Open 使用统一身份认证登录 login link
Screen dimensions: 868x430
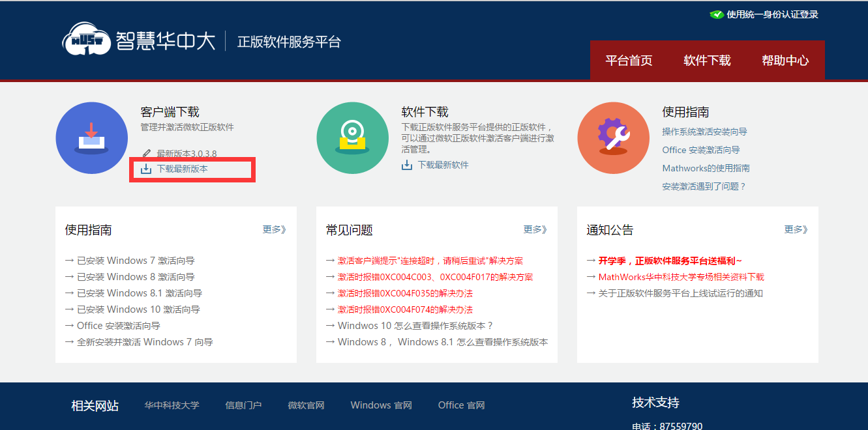772,14
